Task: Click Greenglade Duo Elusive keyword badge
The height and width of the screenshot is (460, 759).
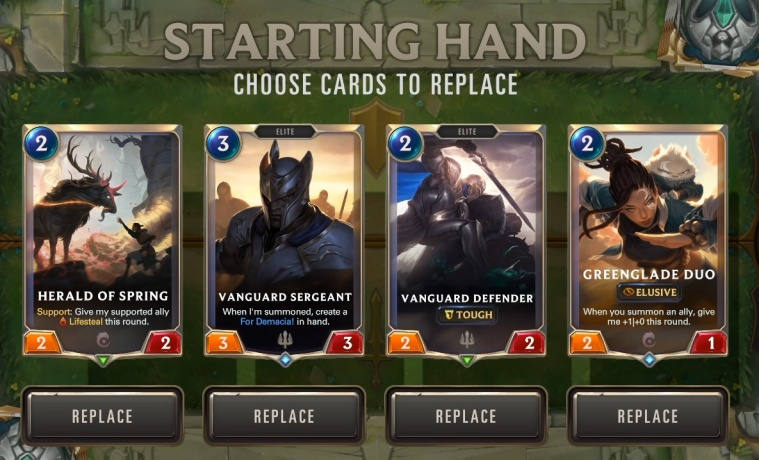Action: point(649,292)
